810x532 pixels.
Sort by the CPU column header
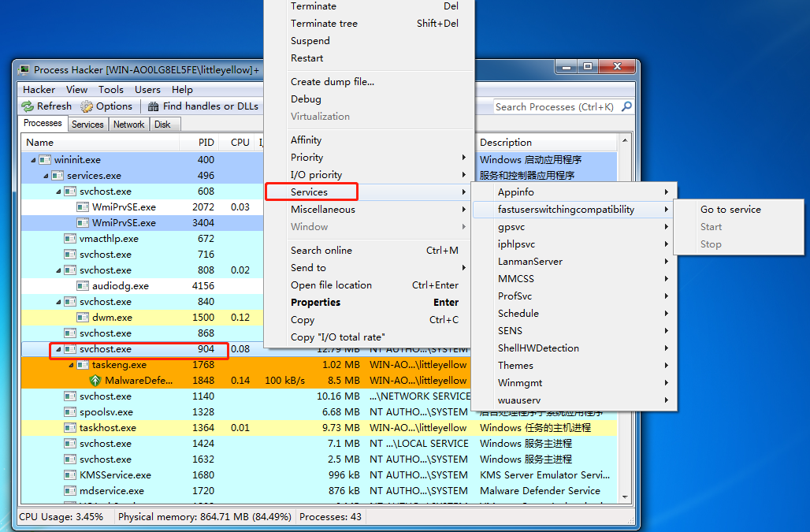pos(237,143)
